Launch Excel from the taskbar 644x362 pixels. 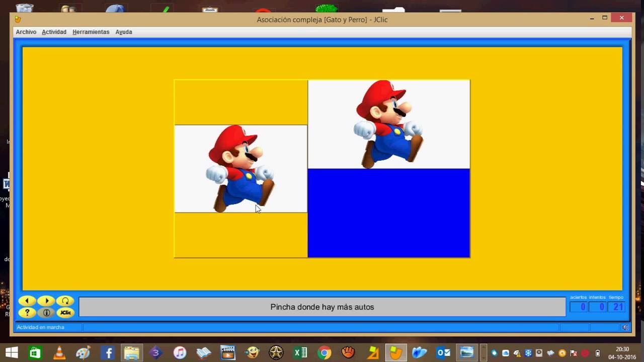click(300, 352)
